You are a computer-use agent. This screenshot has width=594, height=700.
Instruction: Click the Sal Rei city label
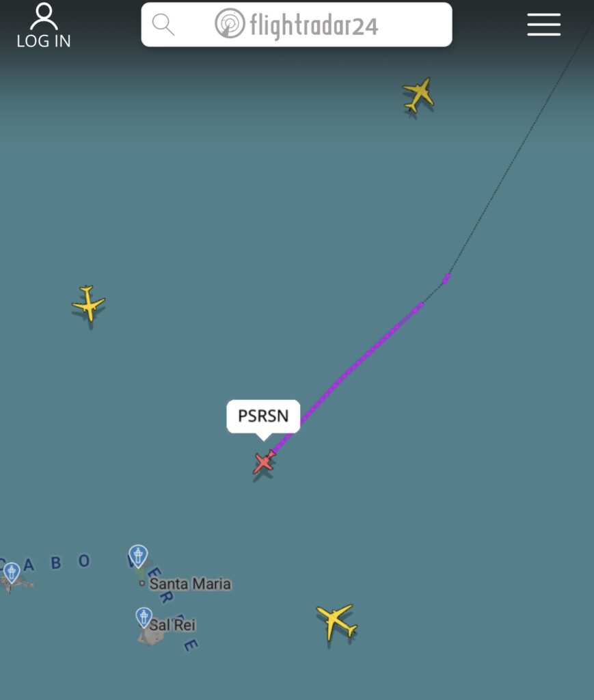point(172,625)
